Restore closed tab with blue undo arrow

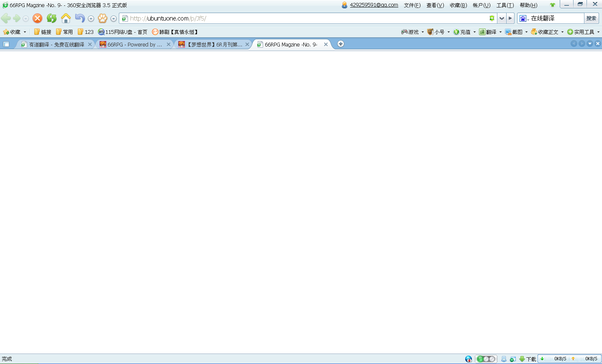point(79,18)
